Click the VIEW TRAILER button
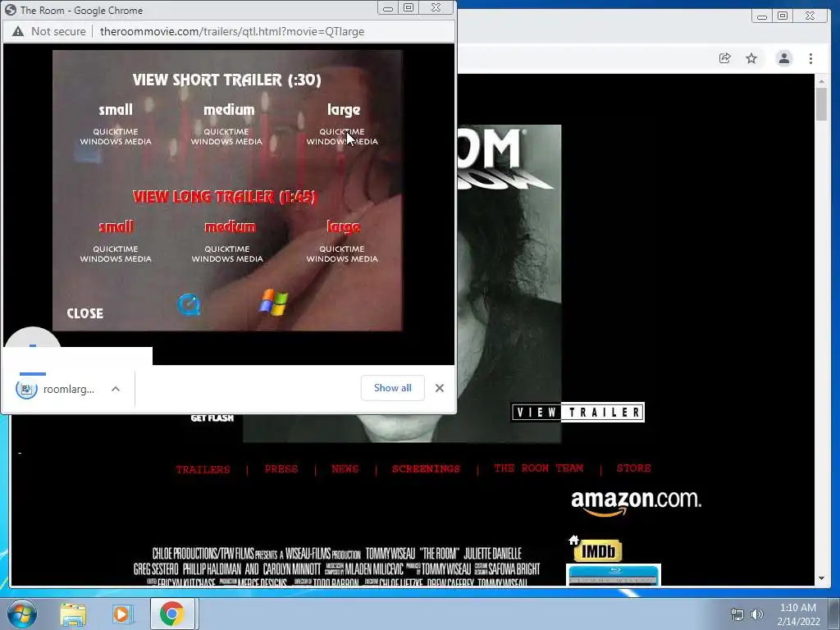The height and width of the screenshot is (630, 840). (577, 413)
